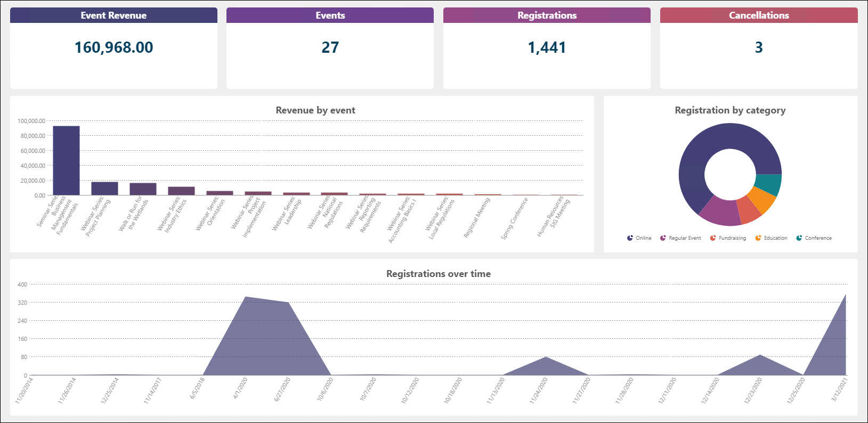
Task: Click the Webinar Series: Orientation revenue bar
Action: click(220, 193)
